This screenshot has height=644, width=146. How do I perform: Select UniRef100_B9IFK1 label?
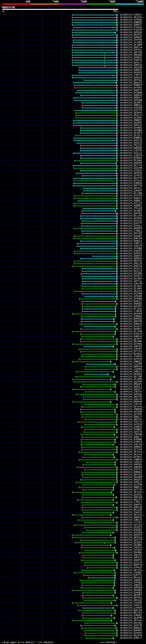[x=131, y=35]
